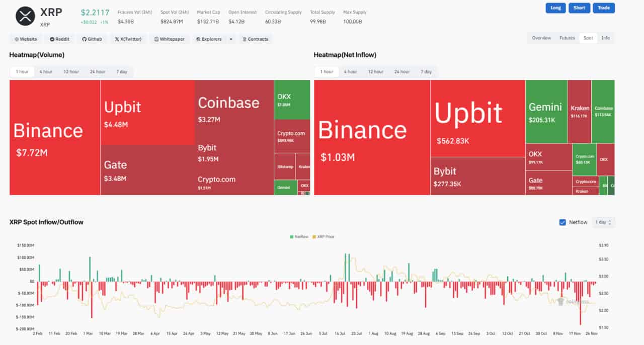
Task: Open the XRP Website link
Action: (26, 39)
